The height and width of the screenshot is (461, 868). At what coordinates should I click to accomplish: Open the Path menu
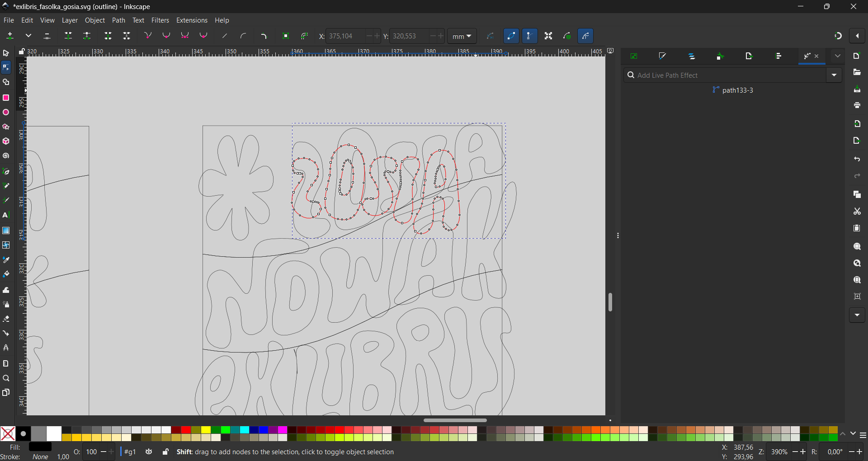click(x=119, y=20)
